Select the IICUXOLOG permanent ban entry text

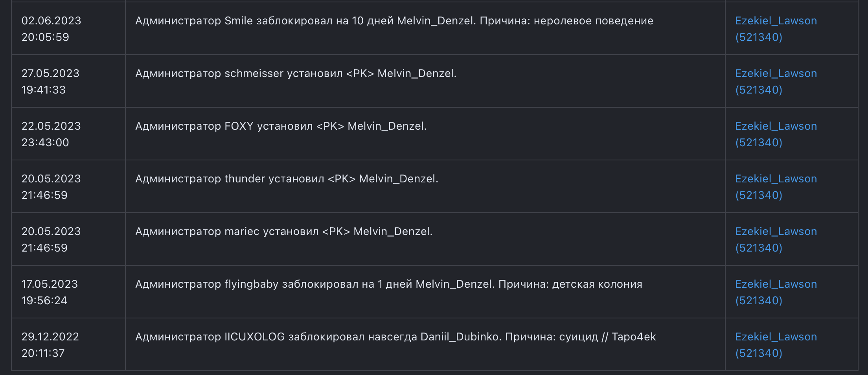[x=395, y=337]
